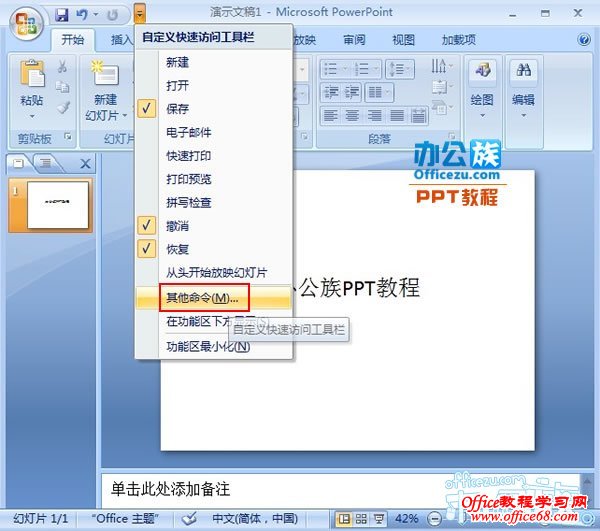
Task: Uncheck 保存 in the quick access menu
Action: (214, 109)
